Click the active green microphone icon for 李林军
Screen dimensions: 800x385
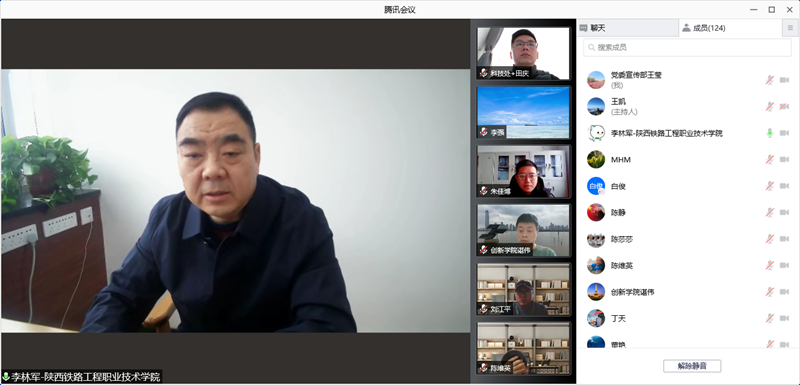click(769, 133)
